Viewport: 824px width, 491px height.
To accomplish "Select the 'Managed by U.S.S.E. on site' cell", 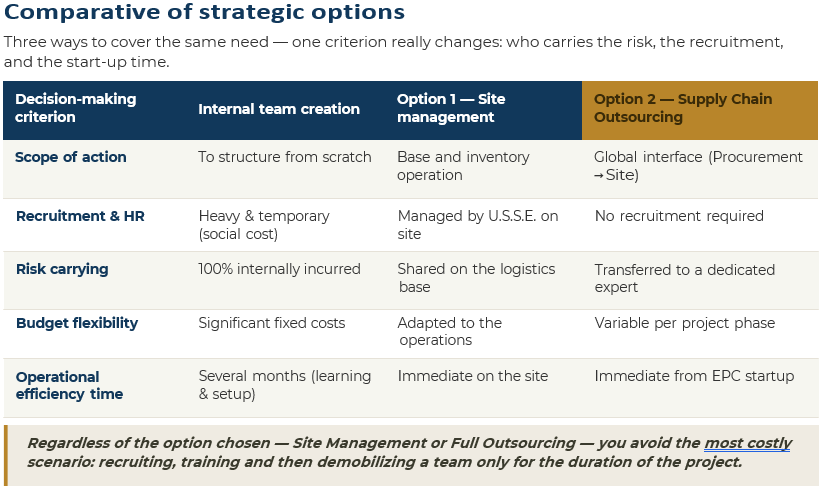I will point(478,224).
